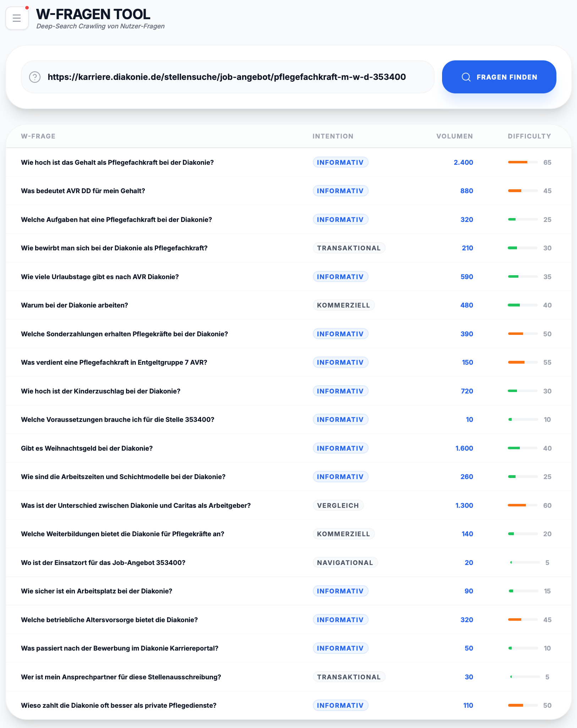Click the question mark icon in the URL field
The width and height of the screenshot is (577, 728).
point(34,77)
